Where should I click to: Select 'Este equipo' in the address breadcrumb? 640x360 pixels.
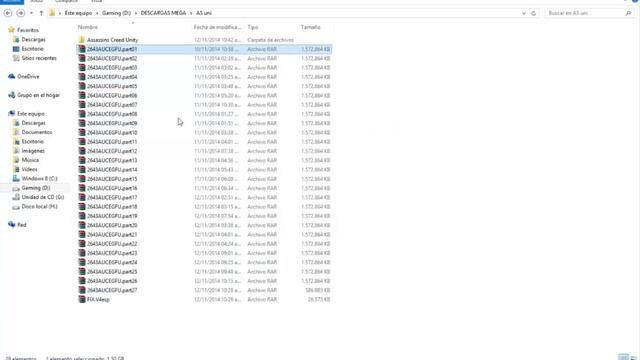point(78,13)
